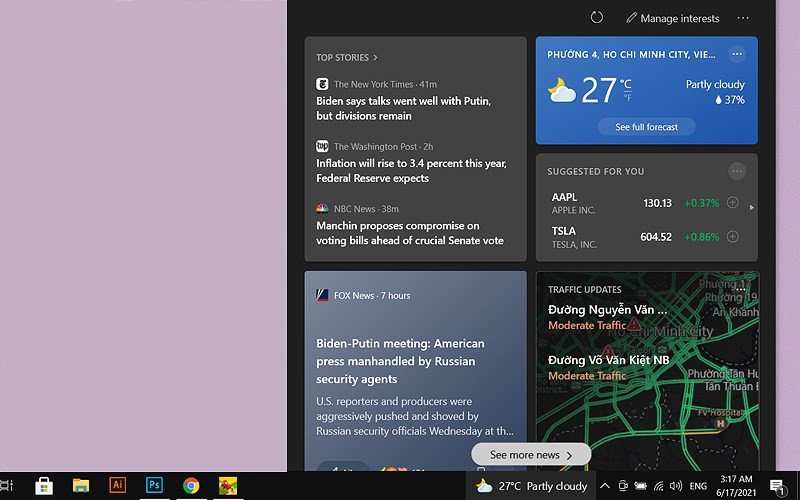Click the Meet Now tray icon
Image resolution: width=800 pixels, height=500 pixels.
click(623, 486)
